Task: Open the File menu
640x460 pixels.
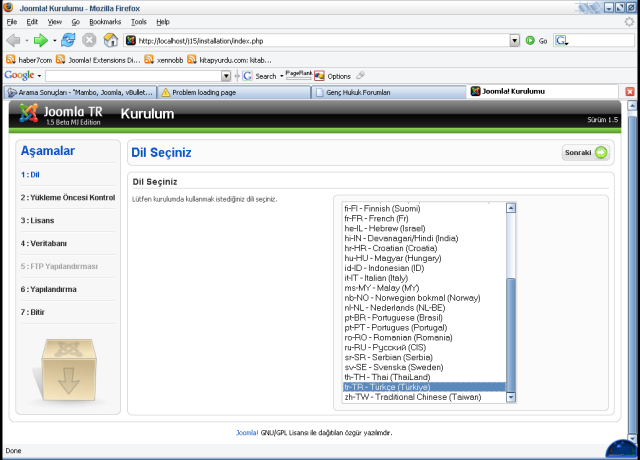Action: 12,22
